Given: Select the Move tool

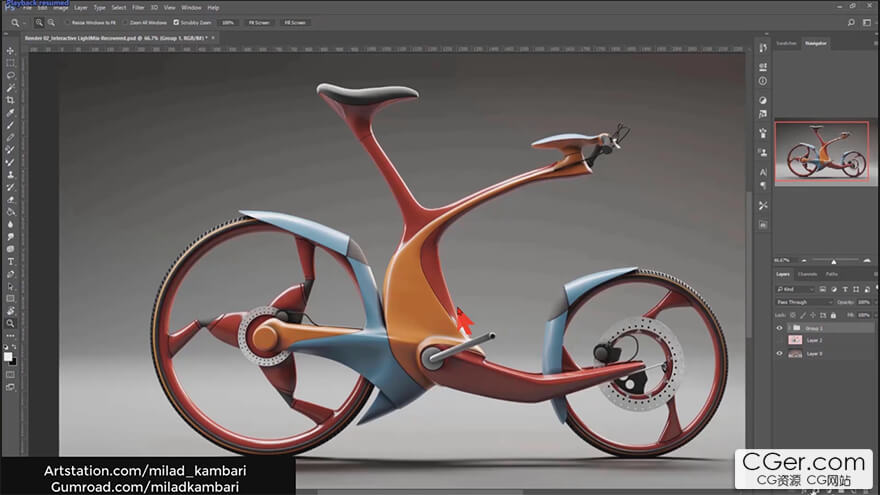Looking at the screenshot, I should point(10,50).
